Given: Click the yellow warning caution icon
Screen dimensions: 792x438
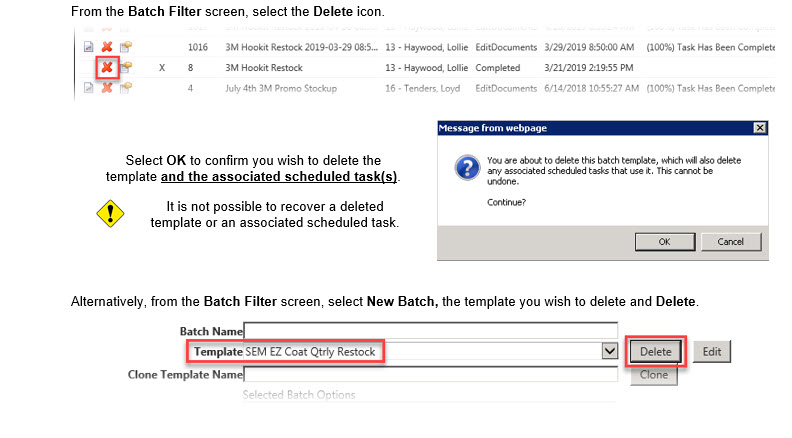Looking at the screenshot, I should tap(109, 214).
